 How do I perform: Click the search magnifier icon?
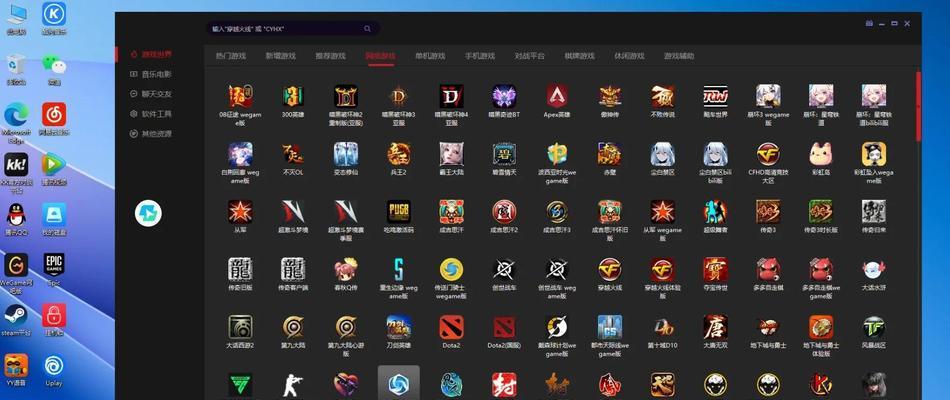click(x=368, y=28)
